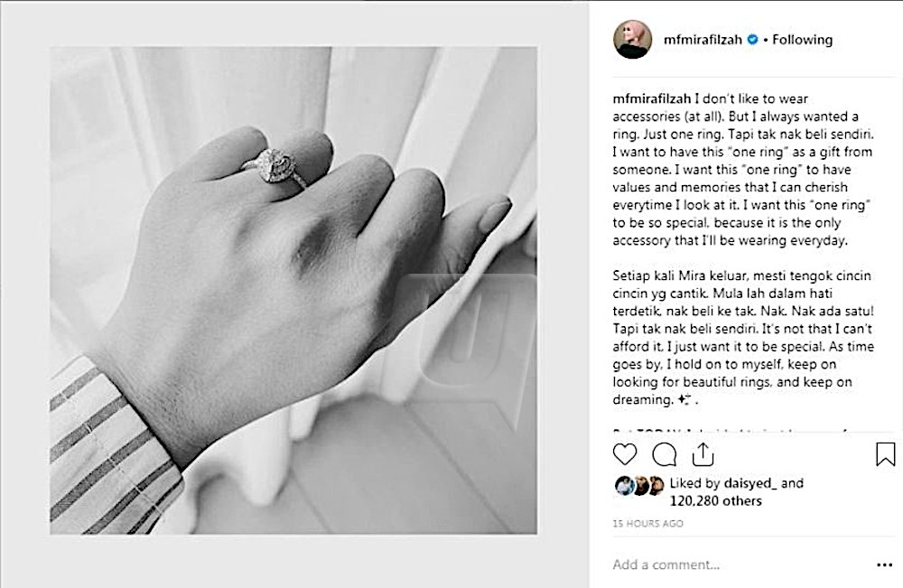Click the caption text about one ring
The height and width of the screenshot is (588, 903).
743,169
